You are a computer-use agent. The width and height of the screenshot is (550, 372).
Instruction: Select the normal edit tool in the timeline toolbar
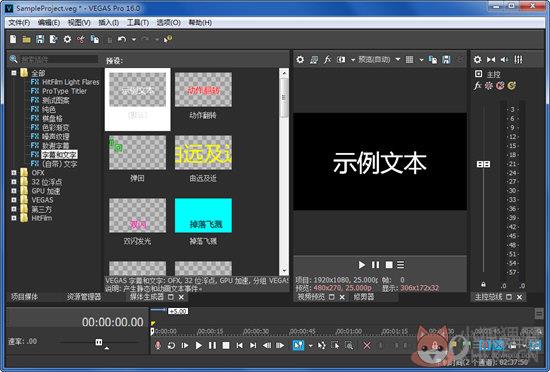(x=298, y=345)
